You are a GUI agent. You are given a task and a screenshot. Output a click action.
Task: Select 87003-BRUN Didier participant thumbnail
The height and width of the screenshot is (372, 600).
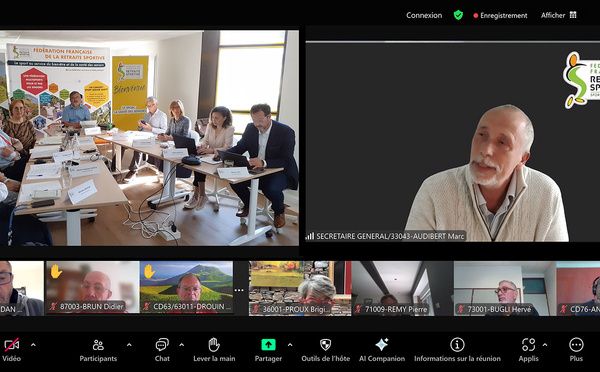click(92, 287)
